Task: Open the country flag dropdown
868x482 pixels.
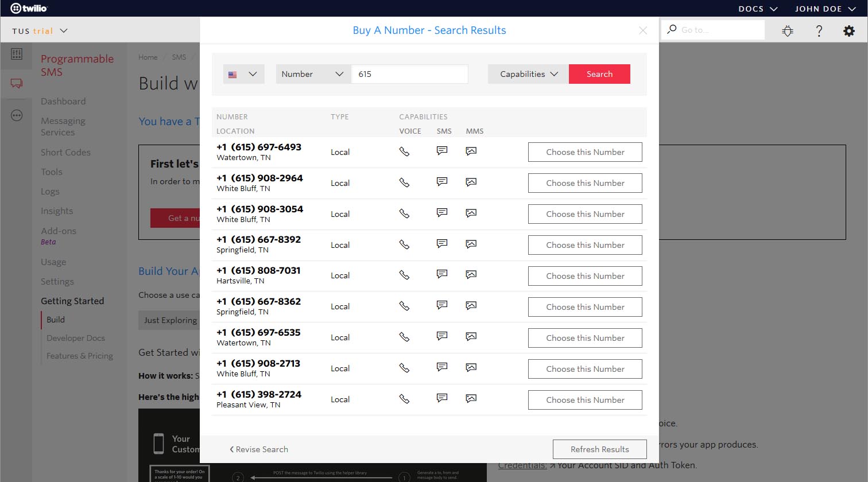Action: [x=243, y=74]
